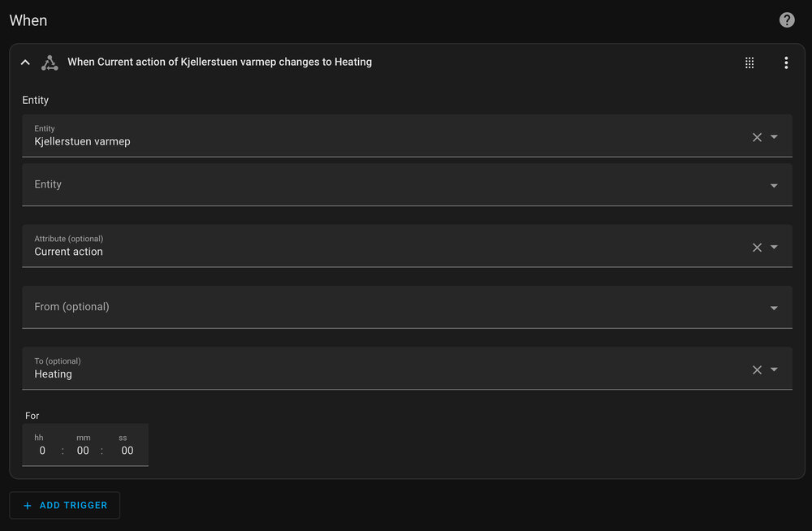Image resolution: width=812 pixels, height=531 pixels.
Task: Clear the Heating value in To field
Action: point(757,370)
